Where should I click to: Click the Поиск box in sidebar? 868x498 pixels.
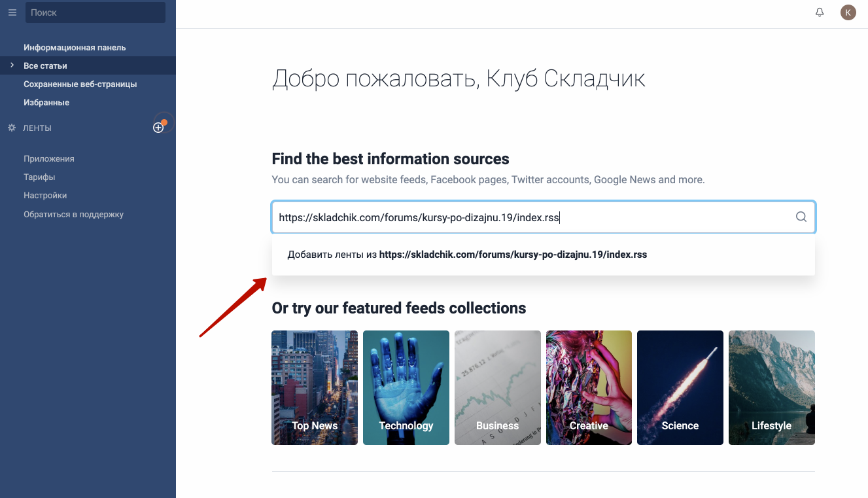point(95,12)
